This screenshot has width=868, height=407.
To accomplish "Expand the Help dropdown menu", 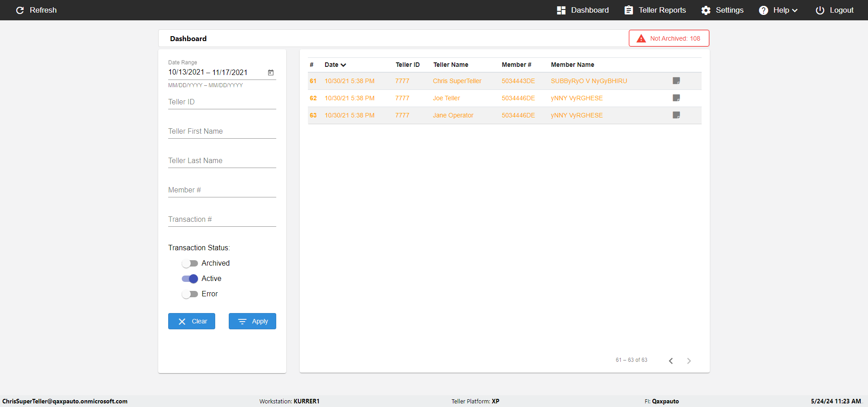I will 778,10.
